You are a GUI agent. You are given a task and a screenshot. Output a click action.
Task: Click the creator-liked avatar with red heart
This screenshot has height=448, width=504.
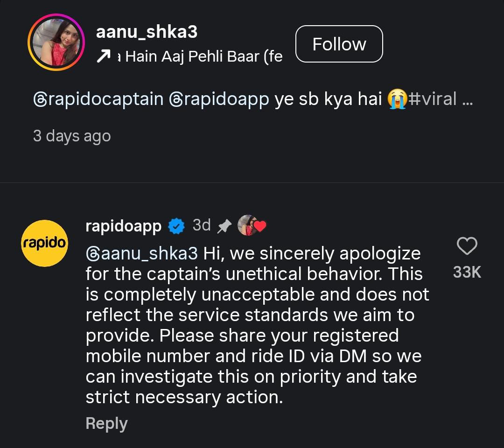252,226
